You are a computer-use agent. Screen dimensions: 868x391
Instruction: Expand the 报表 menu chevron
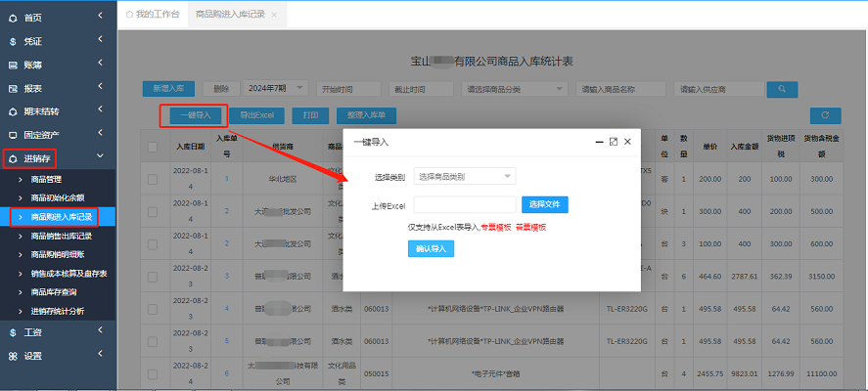(100, 86)
